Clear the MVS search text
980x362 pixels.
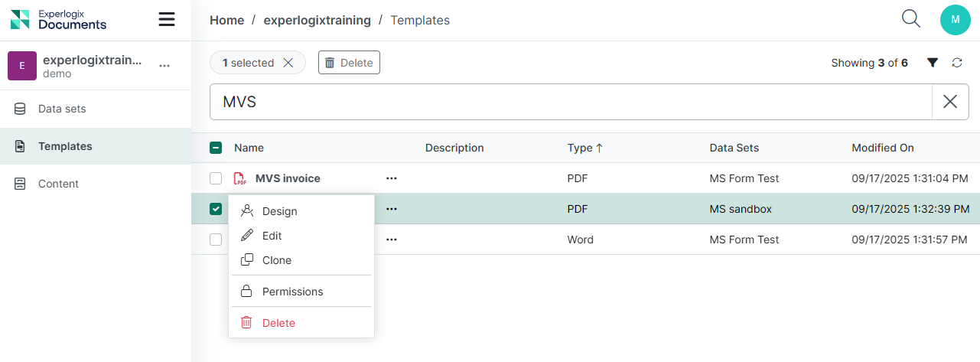click(950, 102)
